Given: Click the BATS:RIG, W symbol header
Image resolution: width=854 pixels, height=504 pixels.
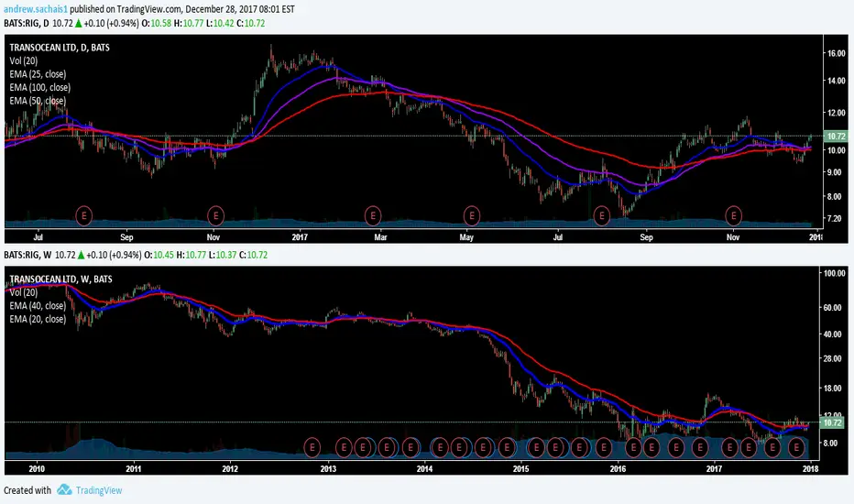Looking at the screenshot, I should click(x=27, y=255).
